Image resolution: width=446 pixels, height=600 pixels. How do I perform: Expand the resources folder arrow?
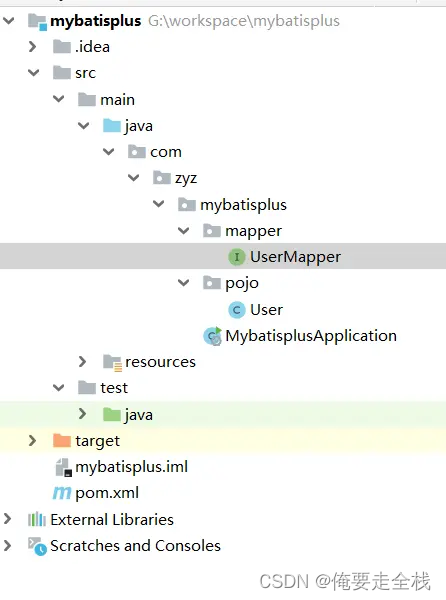[x=82, y=362]
